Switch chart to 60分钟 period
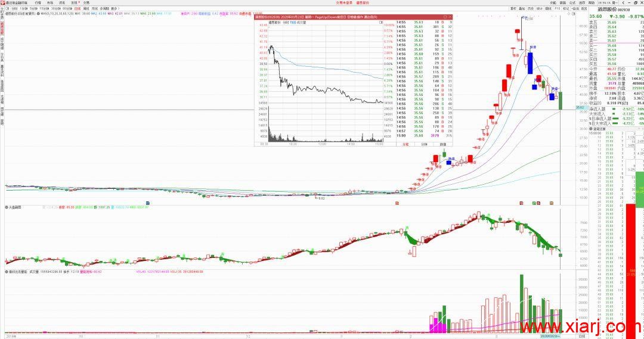 [67, 8]
